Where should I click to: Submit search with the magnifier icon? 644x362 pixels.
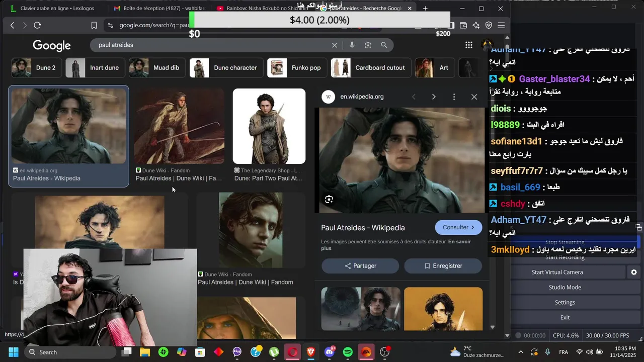384,45
